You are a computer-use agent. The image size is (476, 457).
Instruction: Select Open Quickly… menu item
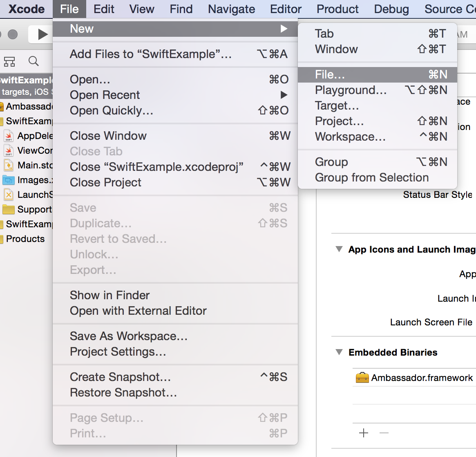pos(175,110)
